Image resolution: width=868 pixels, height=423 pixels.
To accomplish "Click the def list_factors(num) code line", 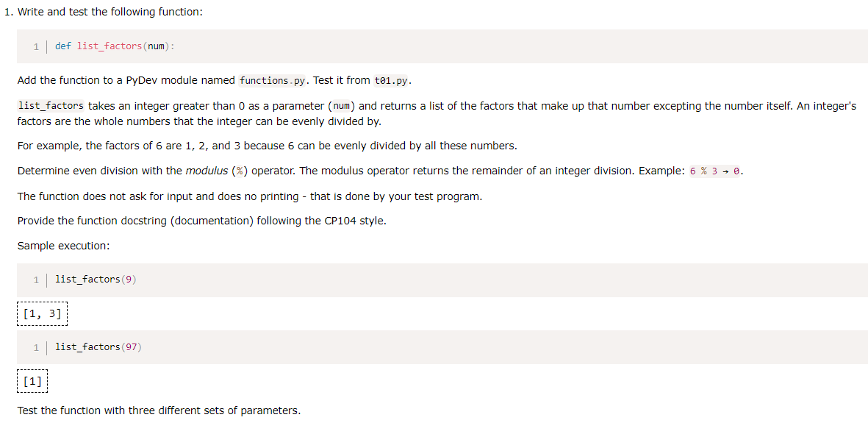I will [x=115, y=46].
